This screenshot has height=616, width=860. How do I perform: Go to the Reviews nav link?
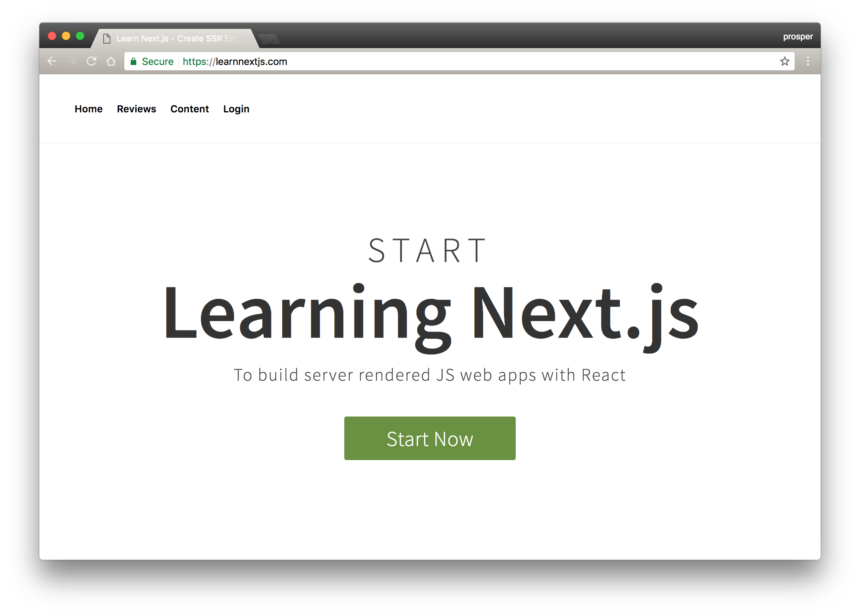tap(136, 109)
